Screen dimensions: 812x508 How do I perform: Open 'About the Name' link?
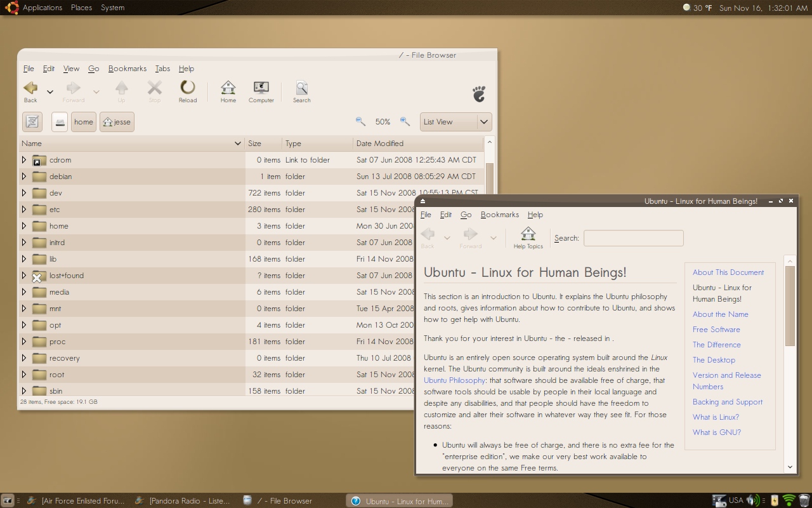point(721,314)
